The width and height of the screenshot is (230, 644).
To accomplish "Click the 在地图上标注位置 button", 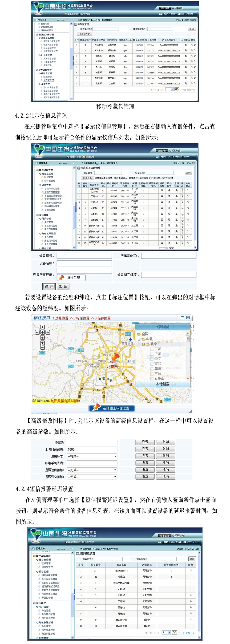I will (112, 408).
